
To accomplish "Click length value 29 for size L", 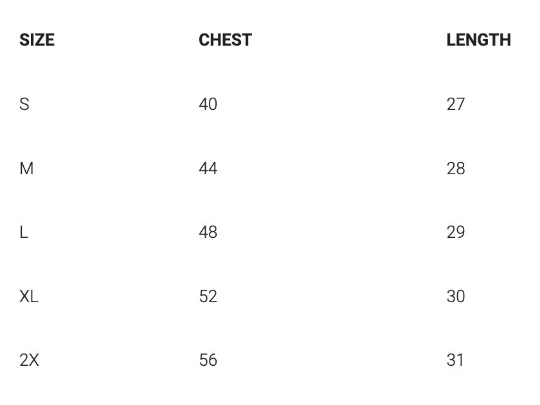I will pos(456,232).
